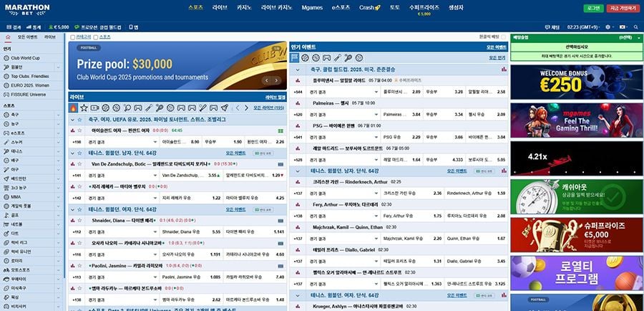This screenshot has height=311, width=644.
Task: Open the 로열티 프로그램 banner
Action: (577, 273)
